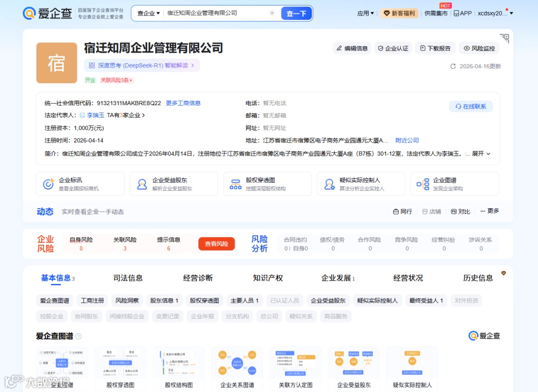The width and height of the screenshot is (538, 392).
Task: Jump to the 风险洞察 section chip
Action: (127, 300)
